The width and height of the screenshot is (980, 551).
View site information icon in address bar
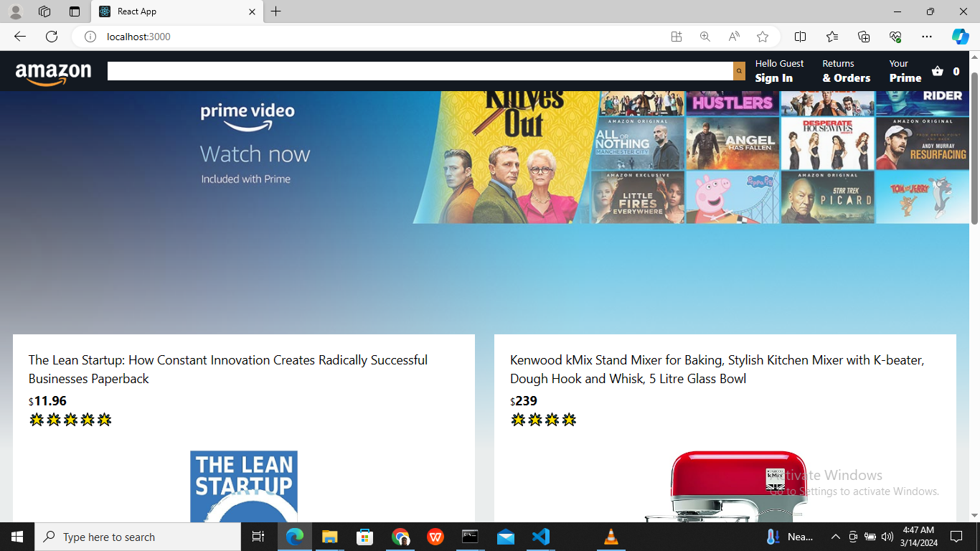click(x=90, y=37)
